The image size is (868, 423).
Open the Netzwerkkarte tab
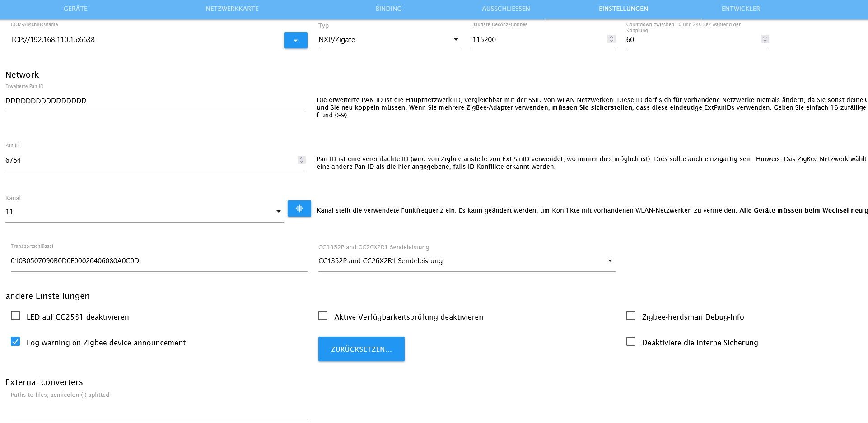(x=232, y=9)
